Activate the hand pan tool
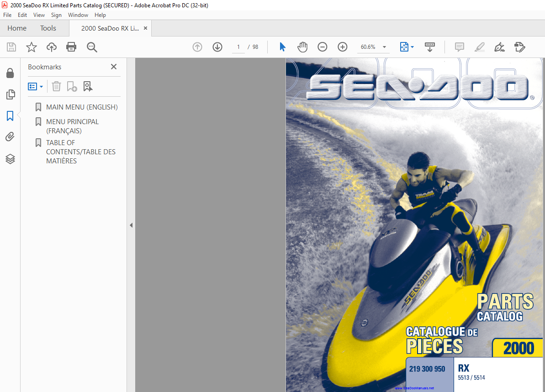Image resolution: width=545 pixels, height=392 pixels. pyautogui.click(x=302, y=47)
